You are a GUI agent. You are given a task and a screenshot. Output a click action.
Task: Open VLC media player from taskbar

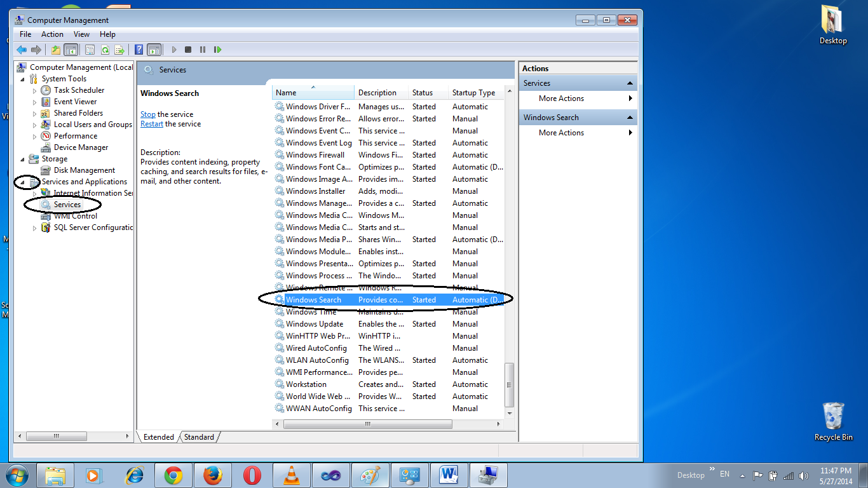pyautogui.click(x=292, y=475)
